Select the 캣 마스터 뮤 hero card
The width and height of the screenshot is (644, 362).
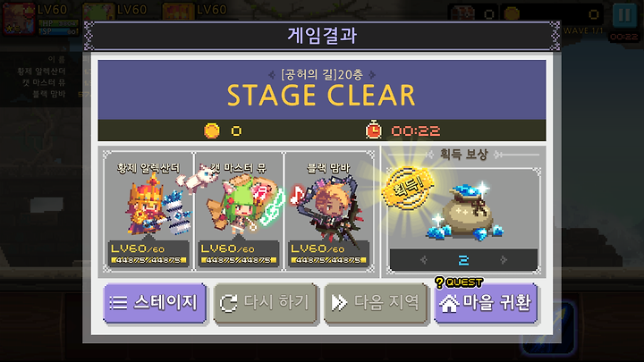239,211
